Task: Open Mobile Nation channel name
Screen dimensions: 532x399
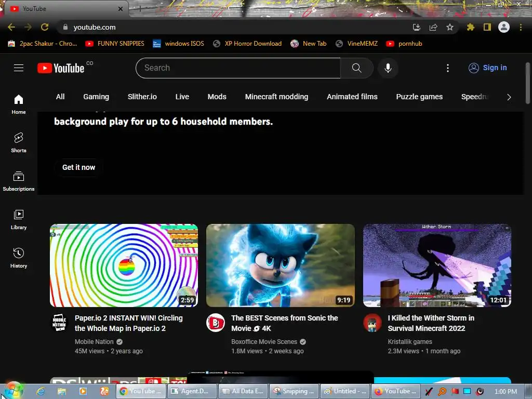Action: 94,342
